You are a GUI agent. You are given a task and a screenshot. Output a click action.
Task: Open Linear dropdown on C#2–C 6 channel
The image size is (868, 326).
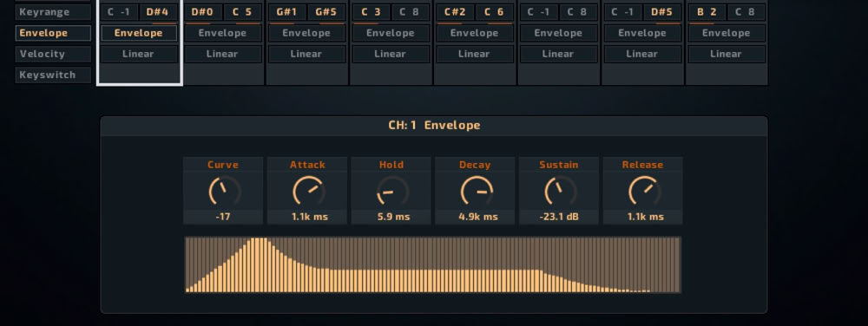pyautogui.click(x=475, y=54)
